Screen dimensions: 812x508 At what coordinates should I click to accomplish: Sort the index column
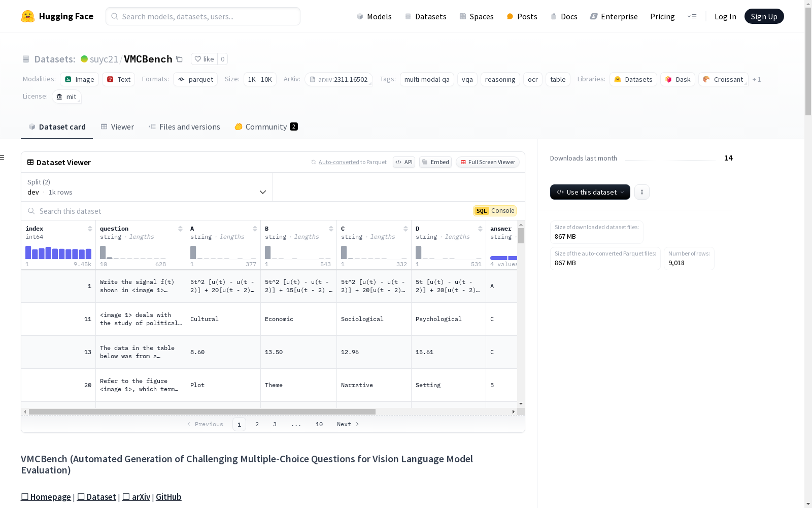(90, 229)
